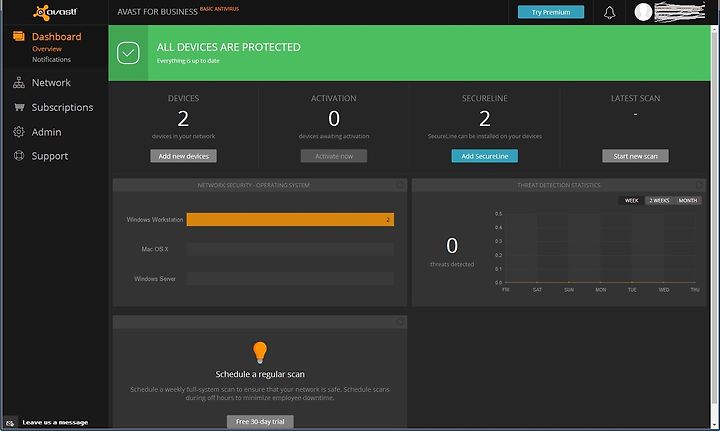
Task: Switch the chart to MONTH view
Action: [x=687, y=201]
